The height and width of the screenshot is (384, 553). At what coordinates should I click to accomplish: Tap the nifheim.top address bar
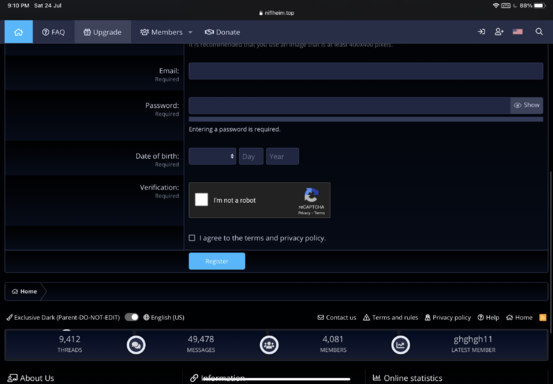coord(276,13)
